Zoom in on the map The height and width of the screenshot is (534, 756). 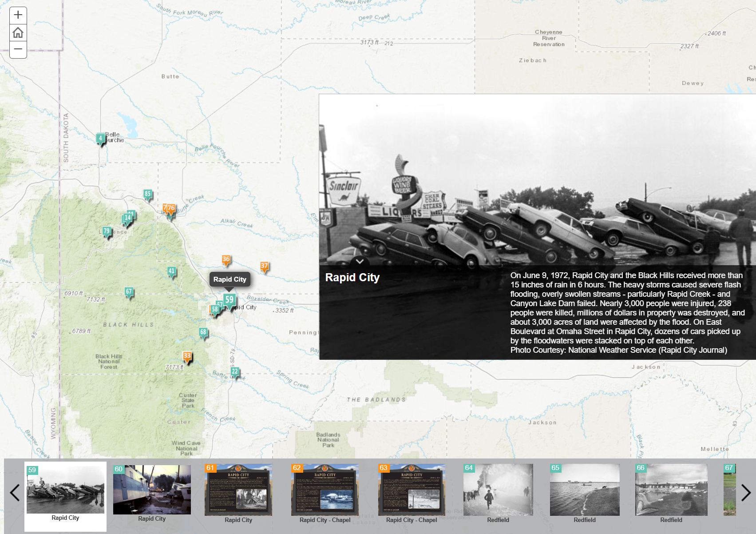click(18, 15)
